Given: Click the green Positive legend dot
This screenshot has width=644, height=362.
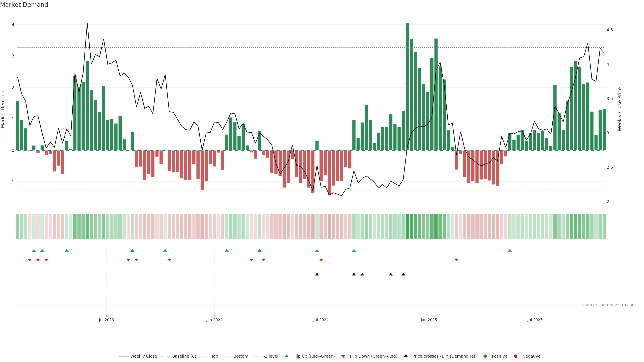Looking at the screenshot, I should coord(485,356).
